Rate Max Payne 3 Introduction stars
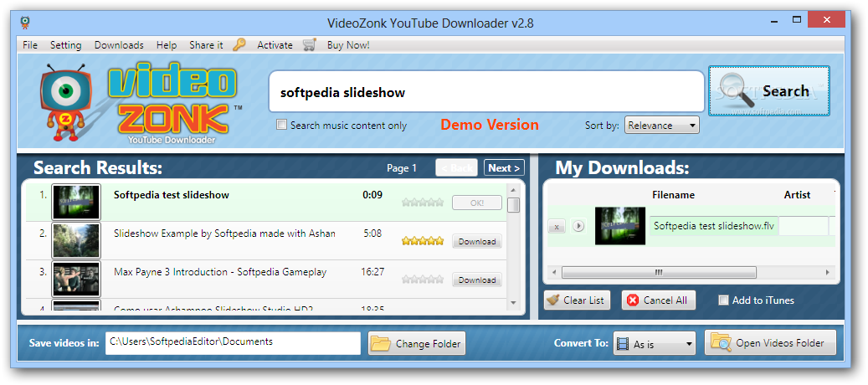This screenshot has height=385, width=868. (x=423, y=280)
